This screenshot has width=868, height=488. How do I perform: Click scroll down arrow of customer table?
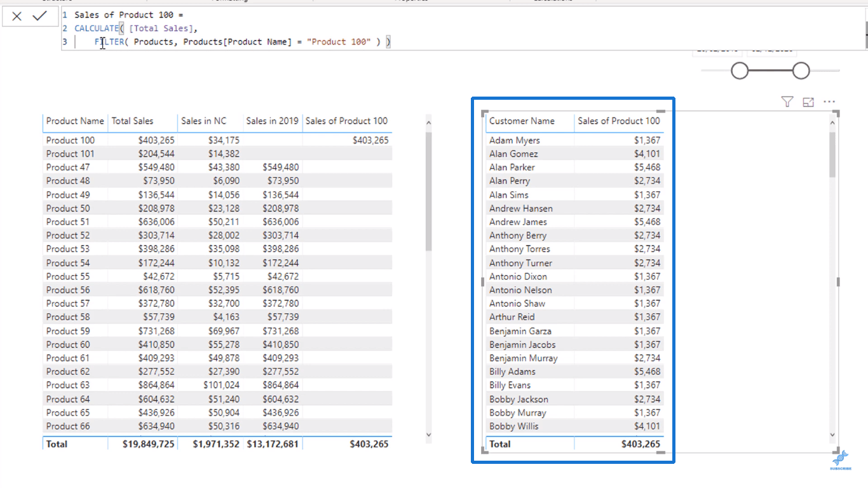[833, 435]
